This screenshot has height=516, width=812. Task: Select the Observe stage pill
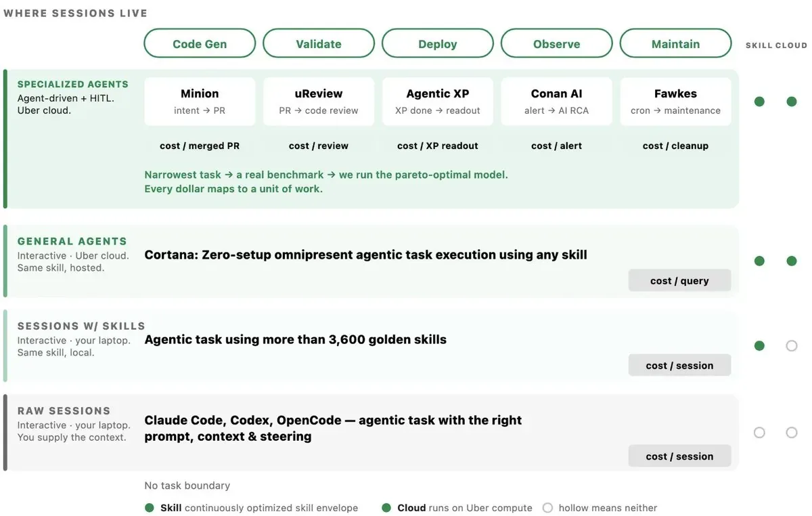pos(557,43)
